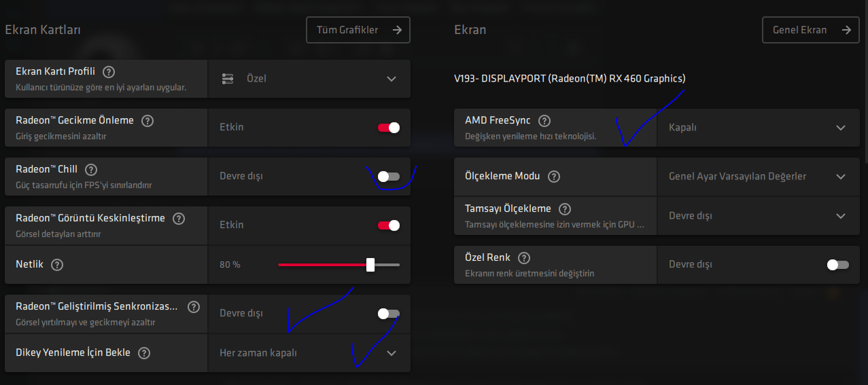
Task: Open the Tüm Grafikler page
Action: [x=358, y=30]
